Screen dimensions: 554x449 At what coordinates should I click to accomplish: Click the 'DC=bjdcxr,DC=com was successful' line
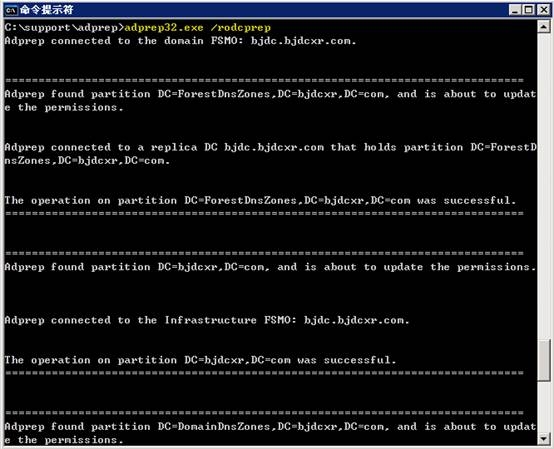pyautogui.click(x=200, y=360)
